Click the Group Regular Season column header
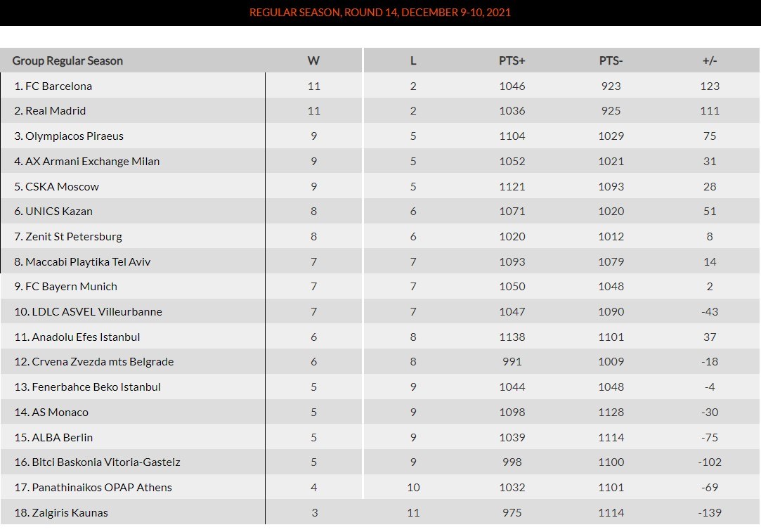The height and width of the screenshot is (532, 761). click(67, 60)
